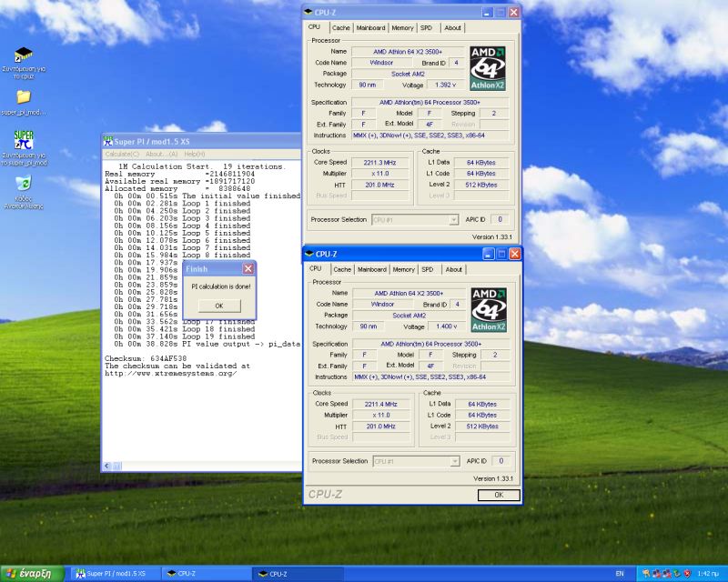
Task: Select the Super PI shortcut desktop icon
Action: click(x=24, y=147)
